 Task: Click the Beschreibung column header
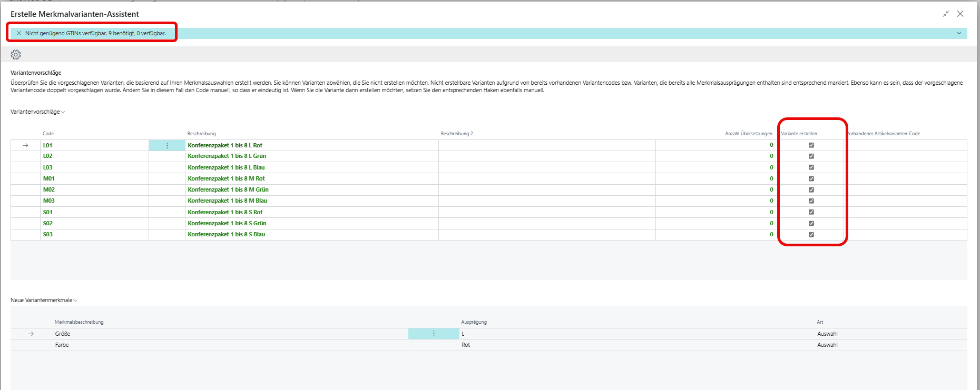[202, 134]
